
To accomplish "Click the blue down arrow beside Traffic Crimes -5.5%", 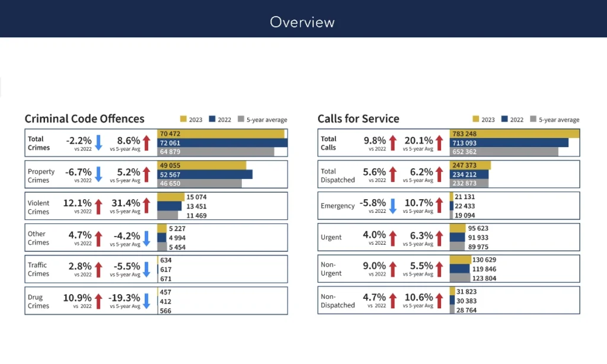I will click(147, 269).
